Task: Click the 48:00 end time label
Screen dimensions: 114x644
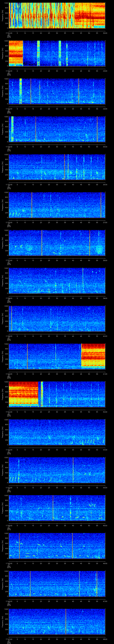Action: pos(105,639)
